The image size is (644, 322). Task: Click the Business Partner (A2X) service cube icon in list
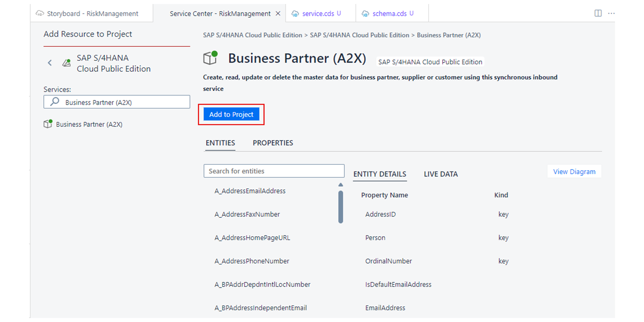48,124
